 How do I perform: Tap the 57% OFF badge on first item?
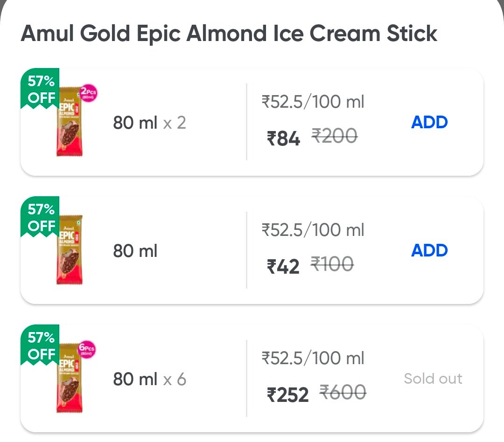click(x=40, y=89)
